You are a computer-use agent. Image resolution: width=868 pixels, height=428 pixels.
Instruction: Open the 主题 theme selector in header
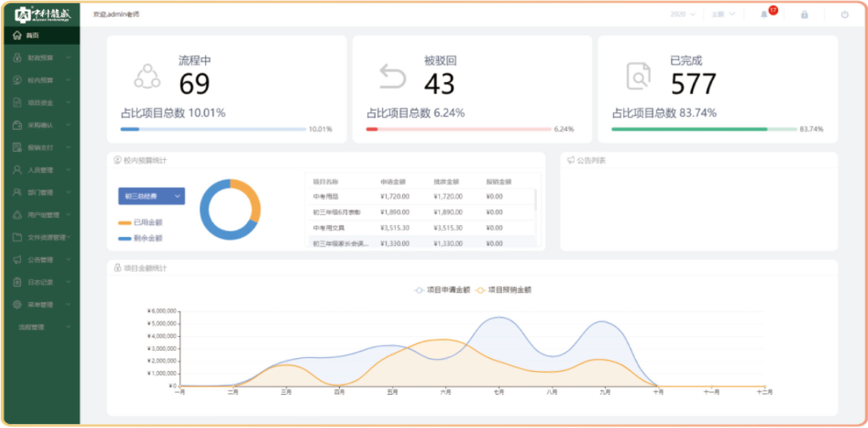[723, 15]
